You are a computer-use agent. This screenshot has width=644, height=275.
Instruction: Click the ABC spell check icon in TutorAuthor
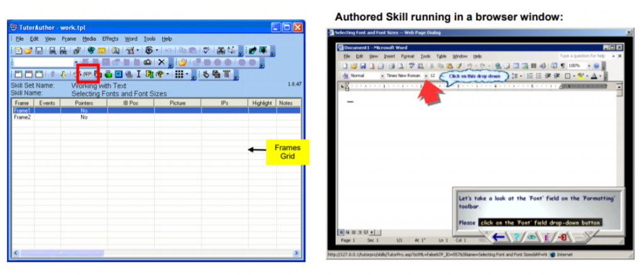[x=208, y=51]
